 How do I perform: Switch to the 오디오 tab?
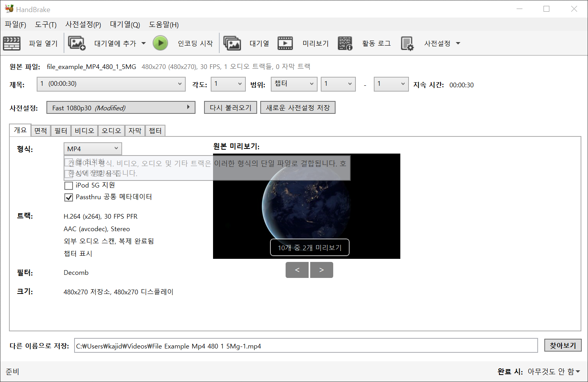click(112, 131)
